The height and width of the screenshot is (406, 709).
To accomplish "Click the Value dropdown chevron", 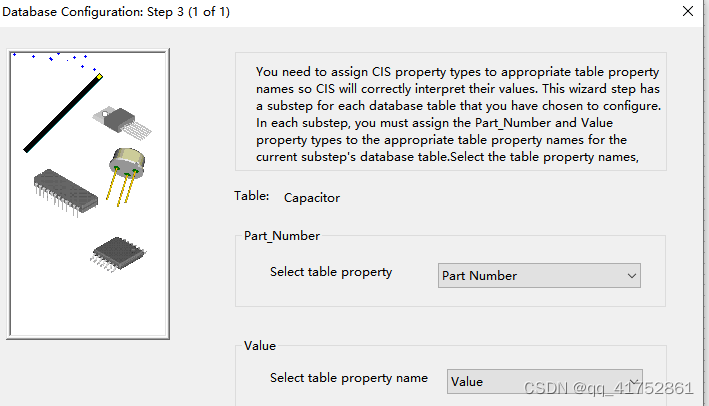I will click(634, 382).
